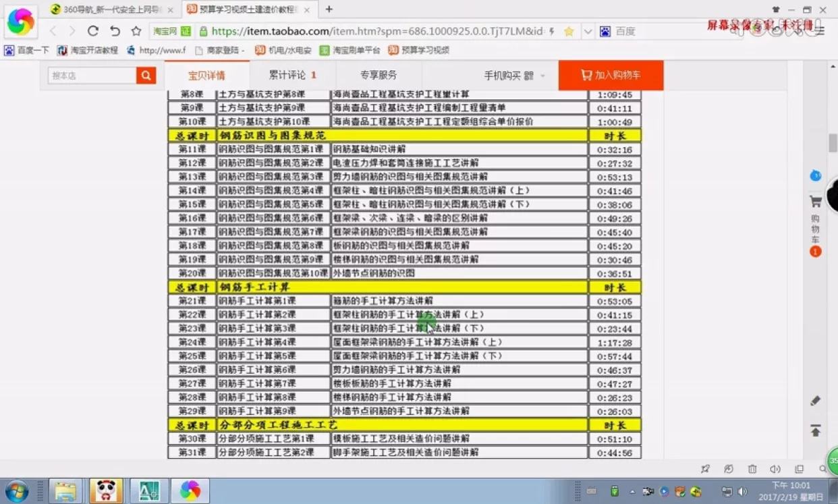Click the back navigation arrow

(53, 31)
